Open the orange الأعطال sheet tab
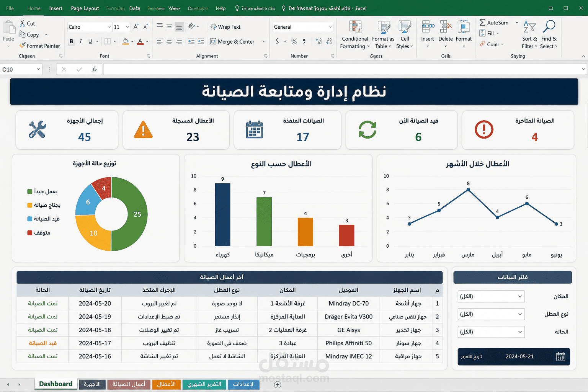Screen dimensions: 588x392 [166, 384]
